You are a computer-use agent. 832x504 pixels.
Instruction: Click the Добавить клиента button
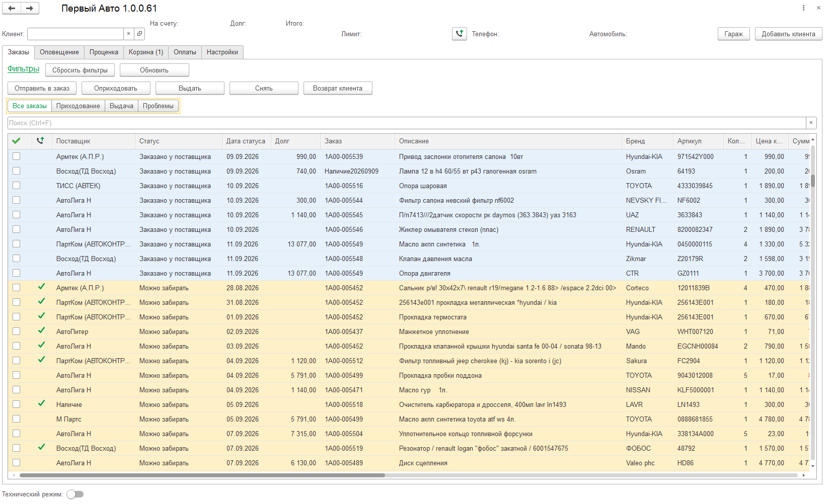click(x=788, y=34)
